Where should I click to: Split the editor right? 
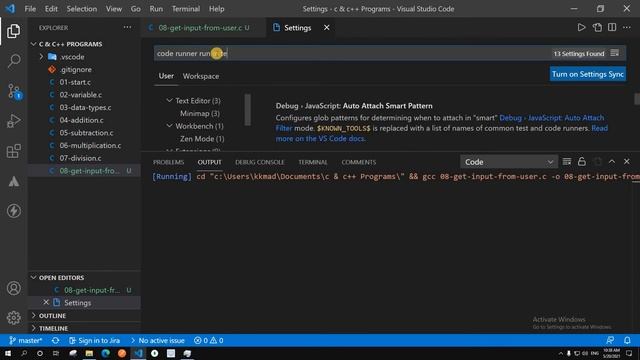point(612,27)
